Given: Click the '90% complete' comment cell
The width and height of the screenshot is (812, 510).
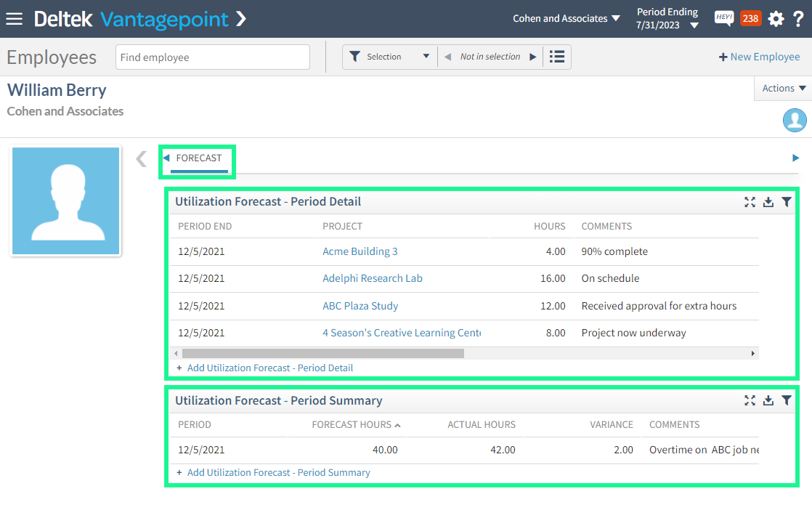Looking at the screenshot, I should pos(614,251).
